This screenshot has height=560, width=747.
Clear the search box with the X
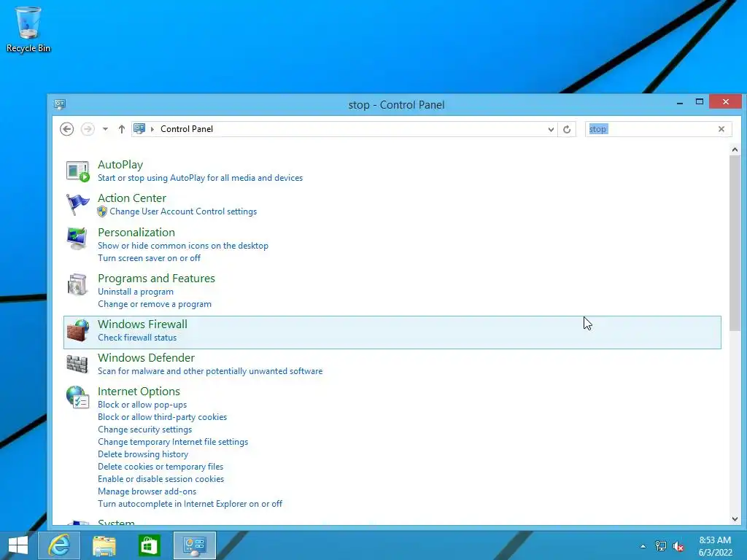point(721,129)
